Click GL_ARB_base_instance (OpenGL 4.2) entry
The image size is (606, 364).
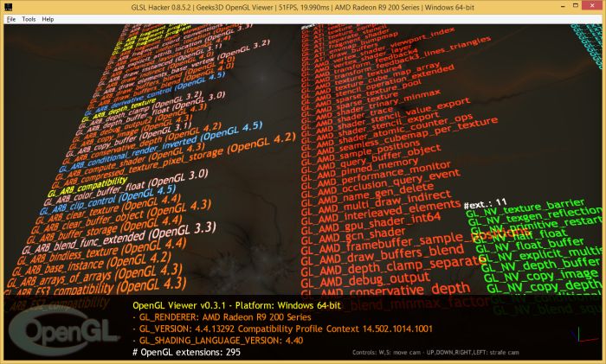click(92, 265)
